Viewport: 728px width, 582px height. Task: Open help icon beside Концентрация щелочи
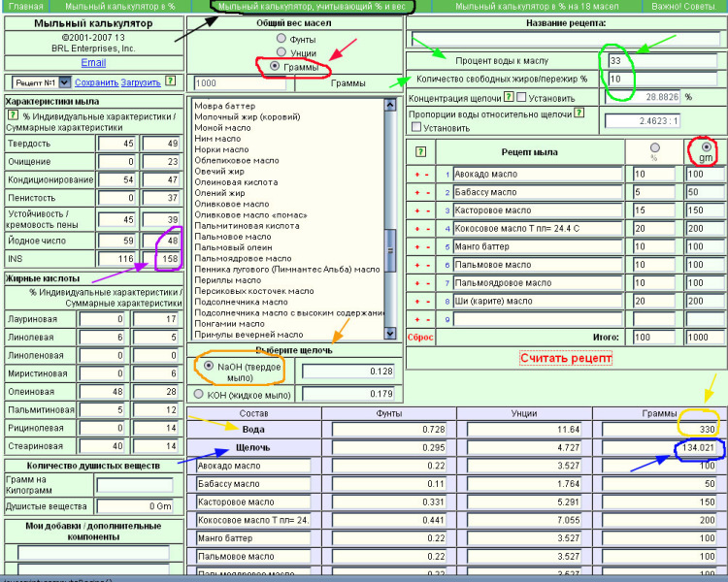509,97
